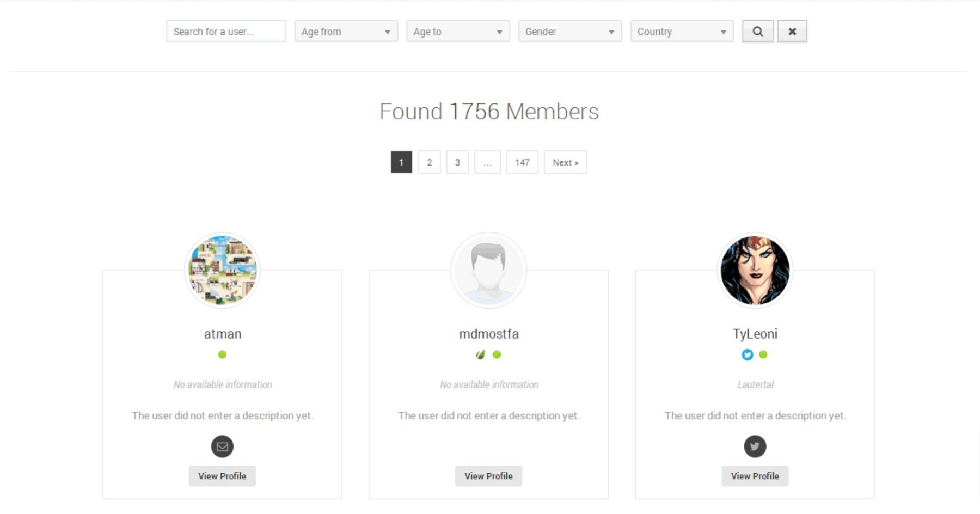Screen dimensions: 980x514
Task: Focus the 'Search for a user' input field
Action: (226, 31)
